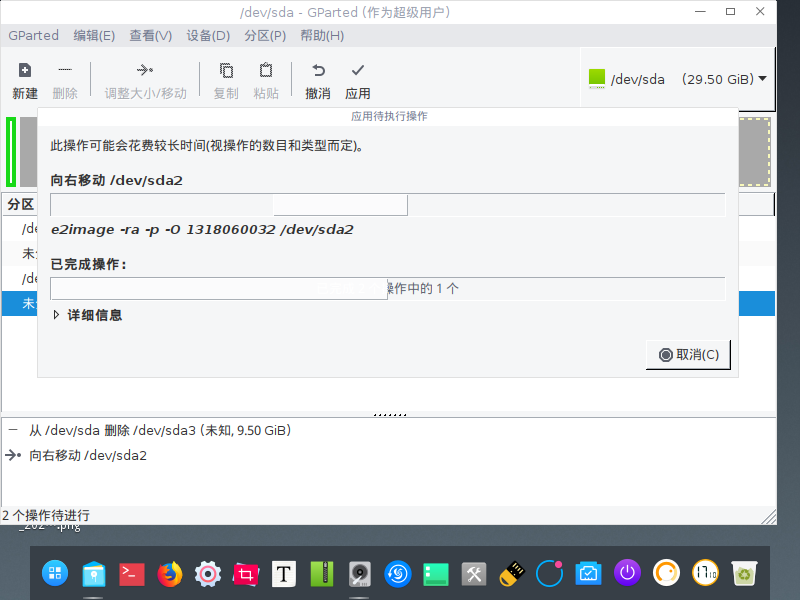Open the file manager from the dock

click(93, 573)
